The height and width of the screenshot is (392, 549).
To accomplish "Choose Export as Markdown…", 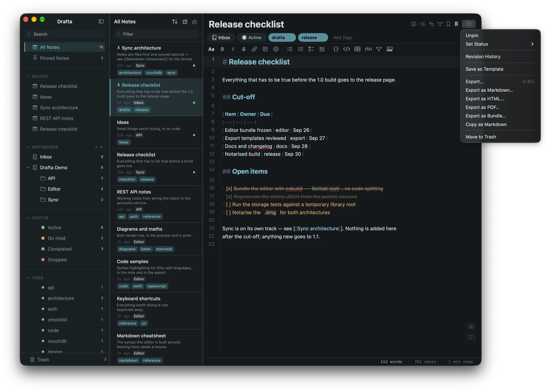I will coord(500,90).
